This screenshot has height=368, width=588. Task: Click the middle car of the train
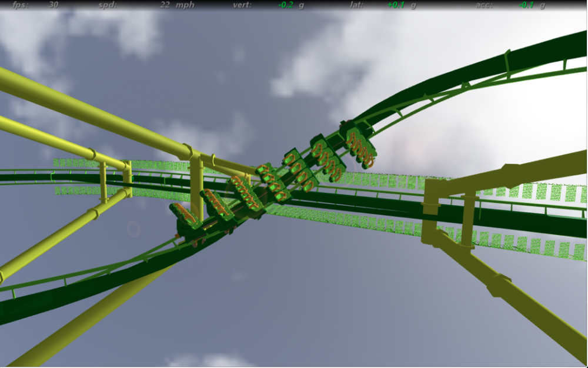[x=271, y=182]
